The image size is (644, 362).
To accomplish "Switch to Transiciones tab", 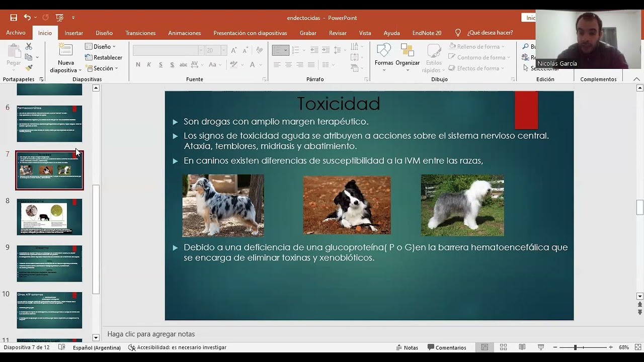I will (x=140, y=33).
